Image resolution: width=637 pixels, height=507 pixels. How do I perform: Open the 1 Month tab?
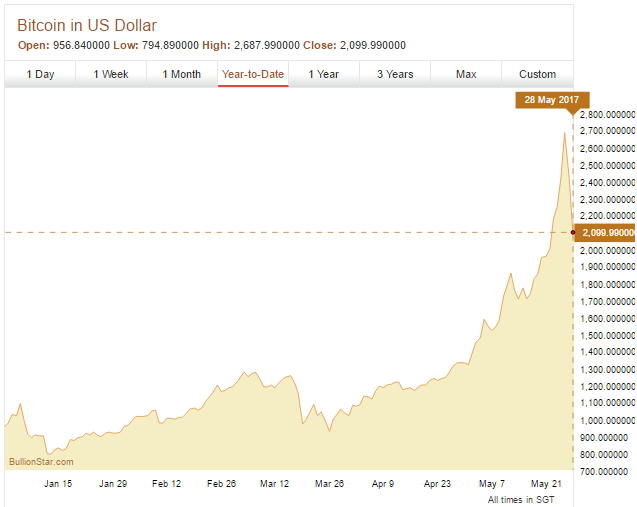182,74
